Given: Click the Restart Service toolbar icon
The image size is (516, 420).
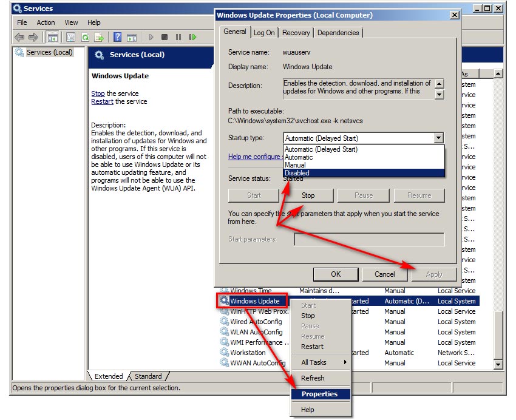Looking at the screenshot, I should click(x=192, y=37).
